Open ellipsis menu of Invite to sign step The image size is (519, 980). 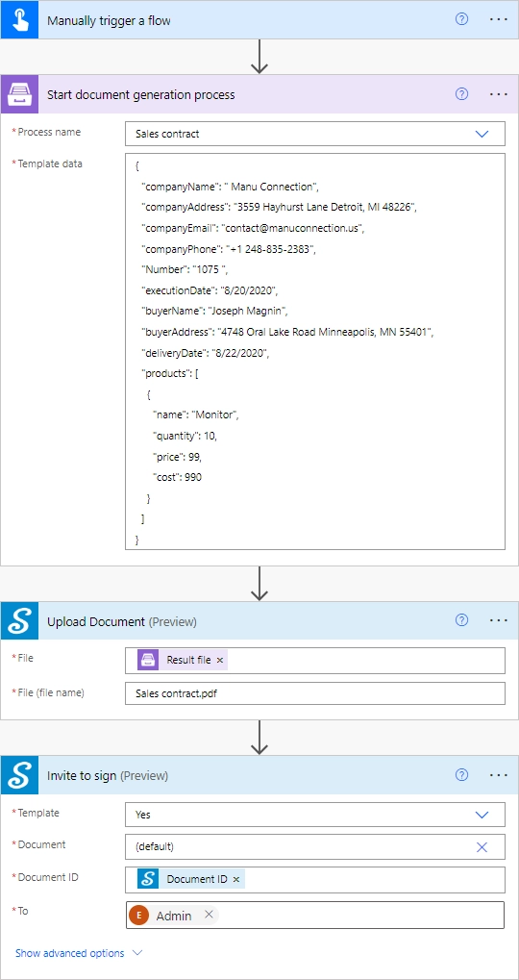click(x=499, y=774)
